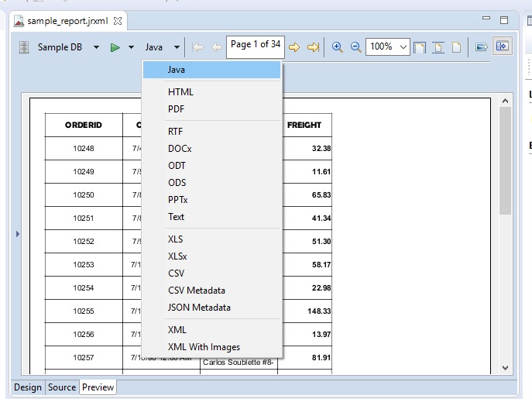
Task: Choose JSON Metadata in the format menu
Action: point(211,308)
